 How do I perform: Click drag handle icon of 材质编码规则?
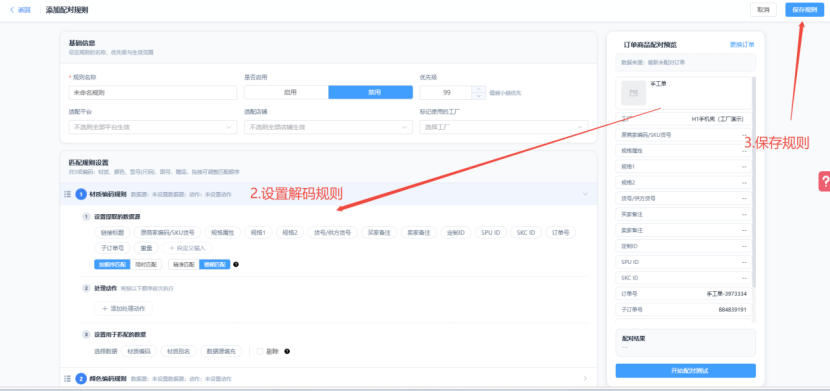pos(67,194)
